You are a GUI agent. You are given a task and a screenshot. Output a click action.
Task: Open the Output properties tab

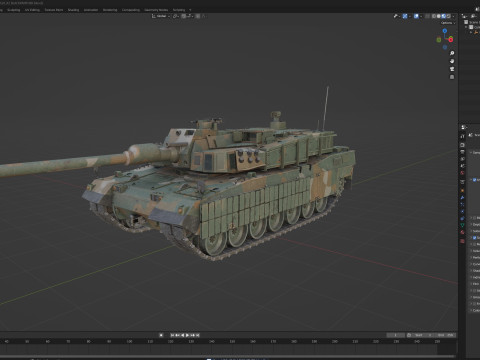click(462, 152)
